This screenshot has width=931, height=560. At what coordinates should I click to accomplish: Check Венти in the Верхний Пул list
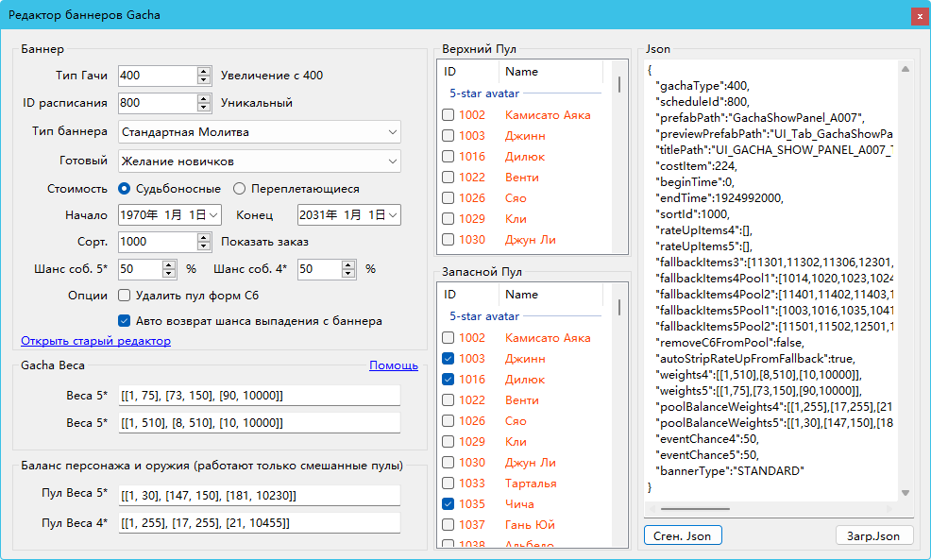click(449, 178)
